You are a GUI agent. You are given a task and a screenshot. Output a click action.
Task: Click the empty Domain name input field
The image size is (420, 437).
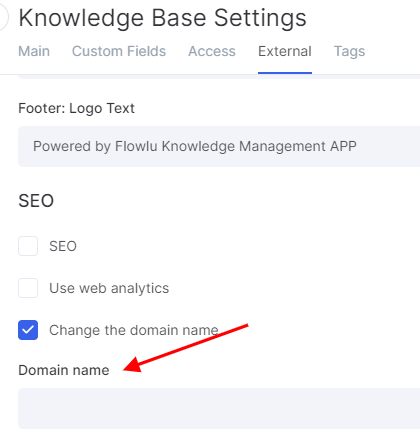[219, 408]
